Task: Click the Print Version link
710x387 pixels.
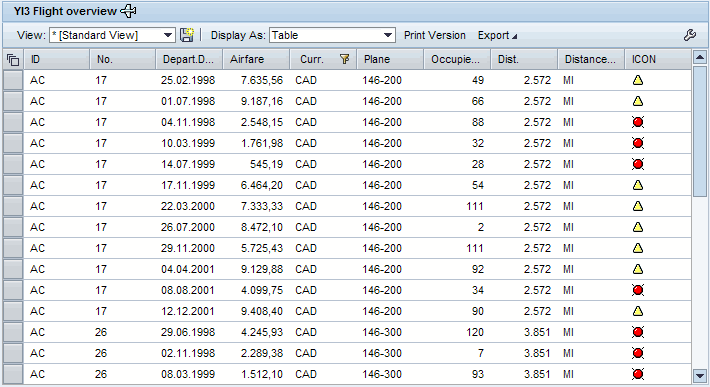Action: point(434,35)
